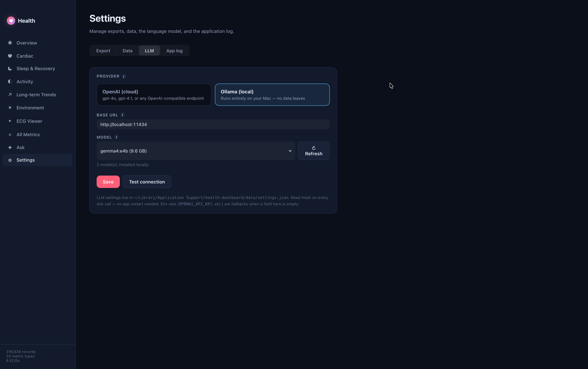Click the Test connection button
588x369 pixels.
pos(147,182)
